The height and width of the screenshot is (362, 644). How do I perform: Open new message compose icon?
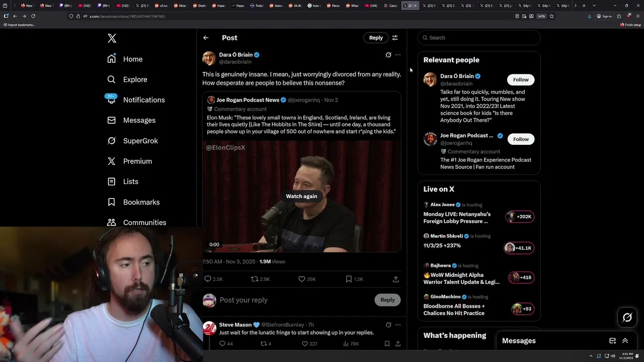tap(612, 341)
